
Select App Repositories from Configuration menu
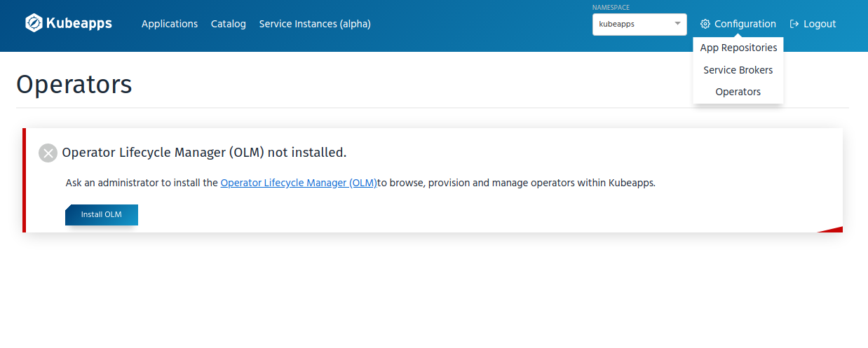pyautogui.click(x=738, y=48)
